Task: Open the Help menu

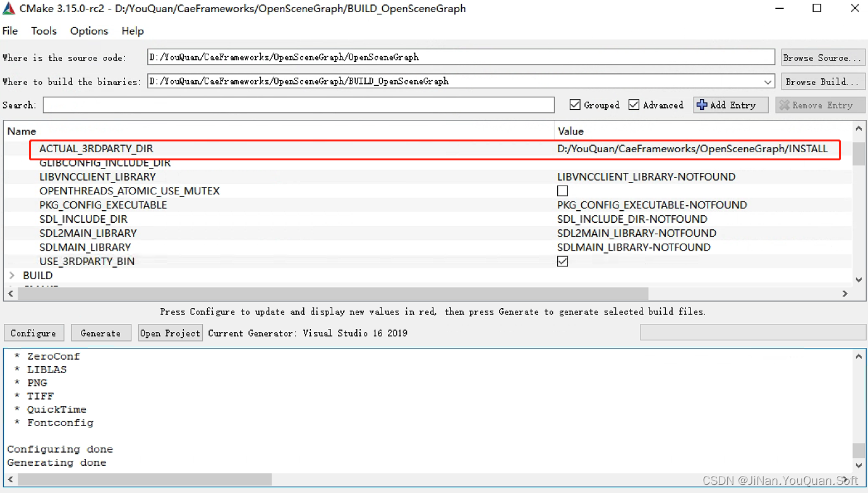Action: point(133,31)
